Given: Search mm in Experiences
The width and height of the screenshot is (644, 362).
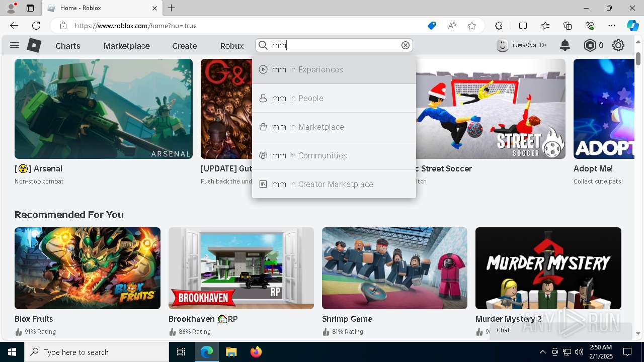Looking at the screenshot, I should point(334,69).
